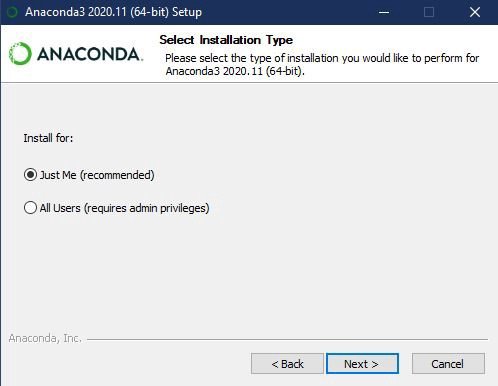Click the 'Anaconda3 2020.11 (64-bit) Setup' title text

pyautogui.click(x=113, y=12)
